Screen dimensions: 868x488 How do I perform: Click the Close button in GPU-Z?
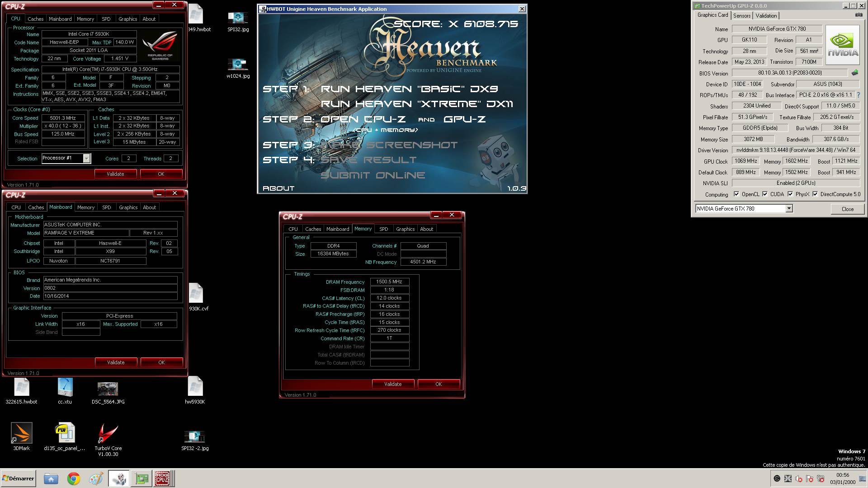coord(848,209)
